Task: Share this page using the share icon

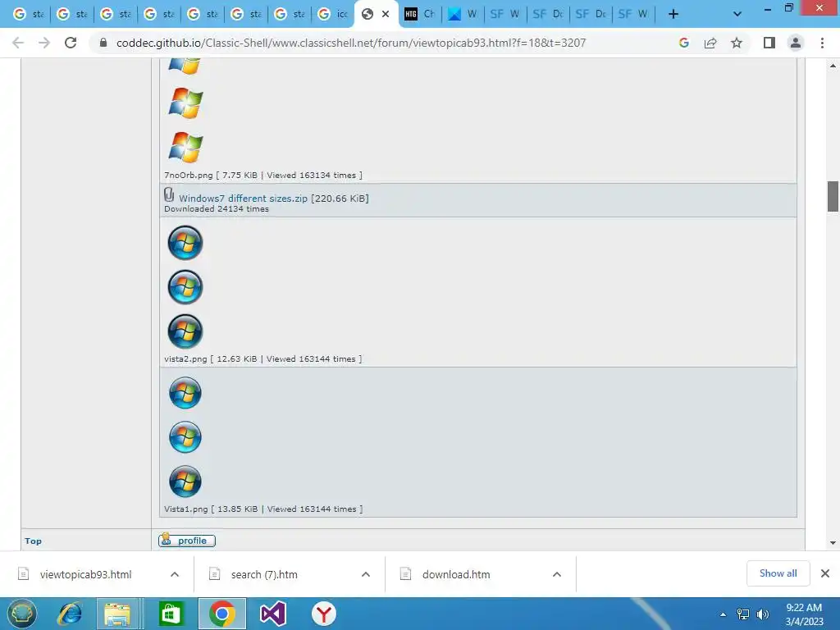Action: tap(710, 43)
